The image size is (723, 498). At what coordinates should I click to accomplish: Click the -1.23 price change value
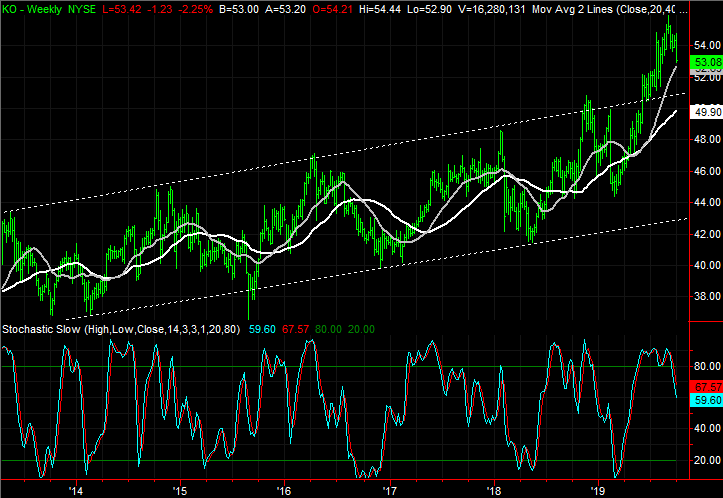tap(161, 9)
